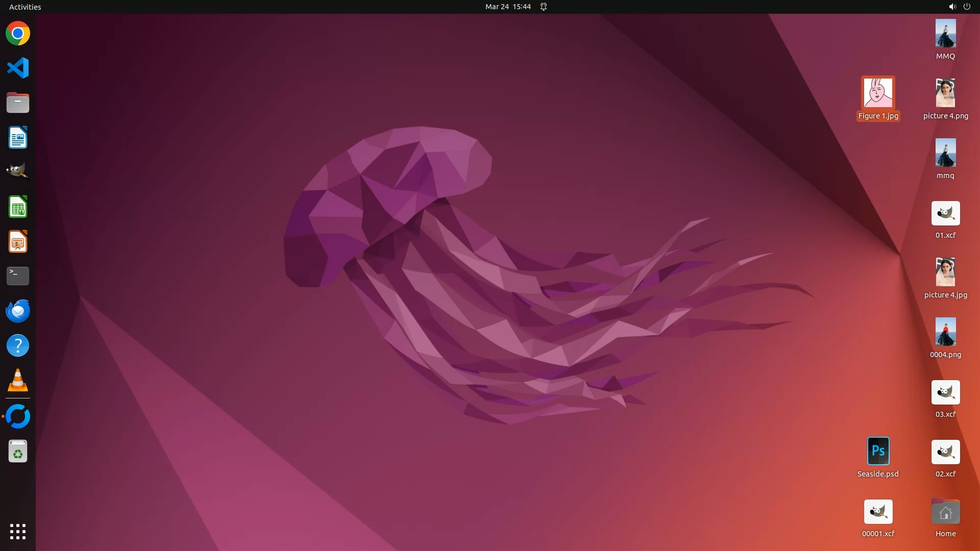The width and height of the screenshot is (980, 551).
Task: Open the Files manager in dock
Action: click(x=18, y=103)
